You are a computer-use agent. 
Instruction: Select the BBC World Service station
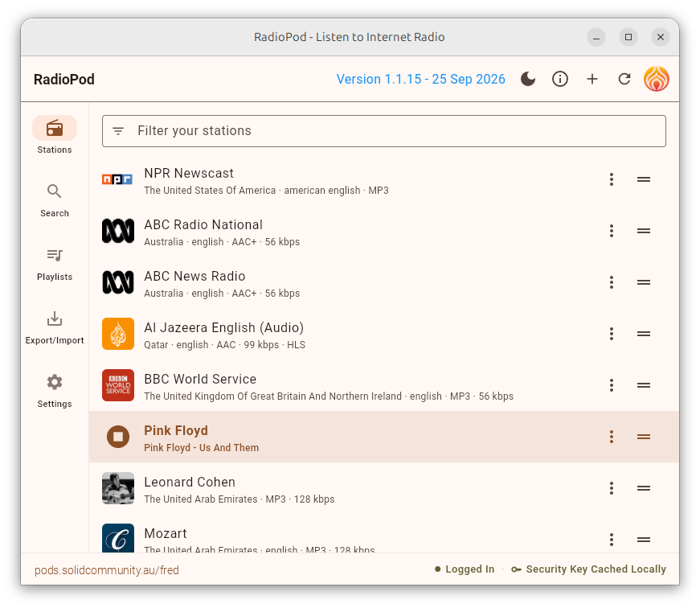click(384, 385)
